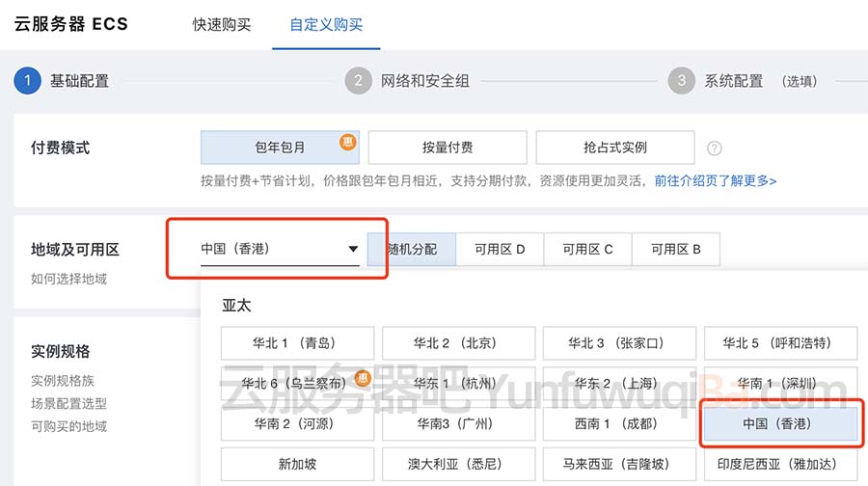The image size is (868, 486).
Task: Click the 地域及可用区 label
Action: coord(75,250)
